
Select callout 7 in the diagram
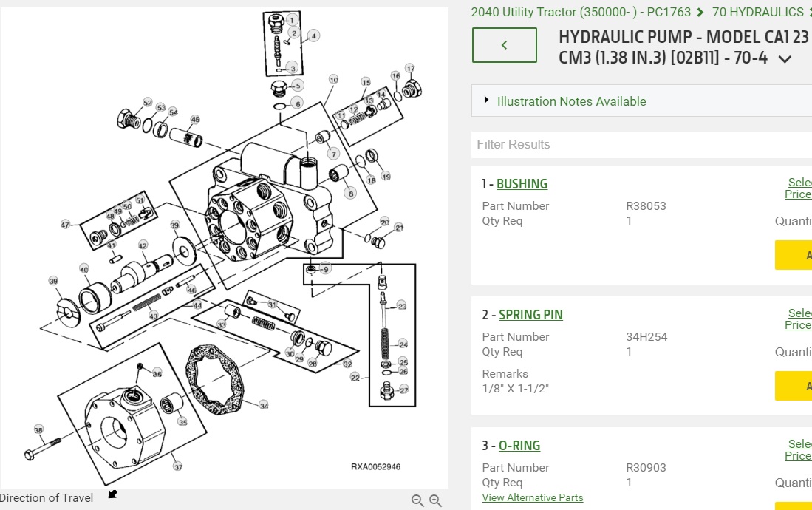tap(333, 154)
